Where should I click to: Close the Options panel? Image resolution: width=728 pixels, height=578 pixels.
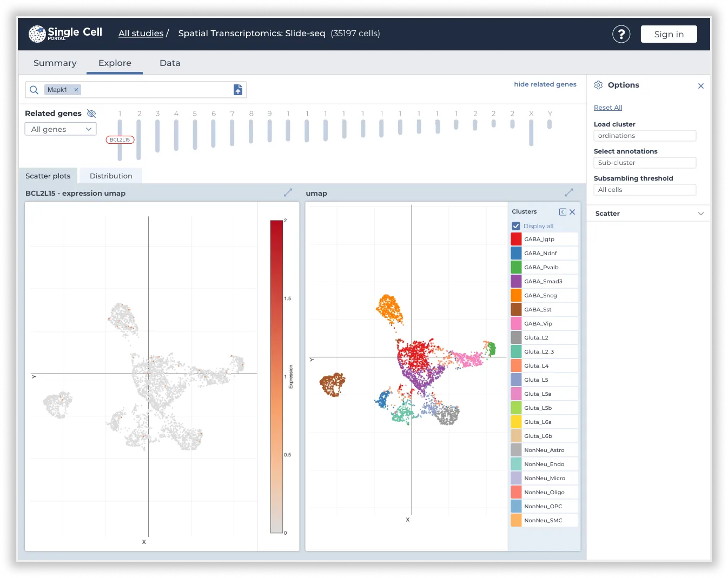(701, 86)
